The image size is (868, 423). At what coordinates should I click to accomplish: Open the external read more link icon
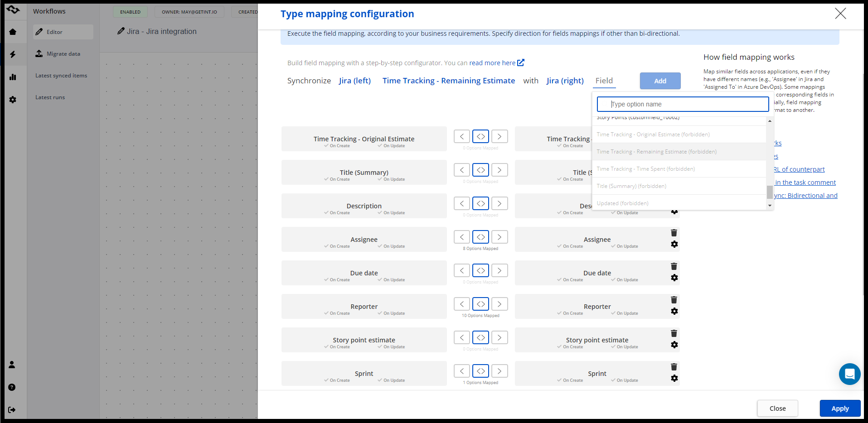tap(521, 62)
